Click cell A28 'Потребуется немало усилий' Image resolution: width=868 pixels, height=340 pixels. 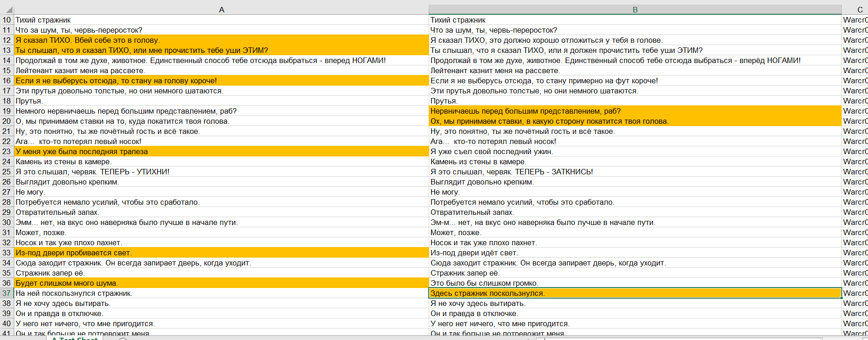pyautogui.click(x=221, y=202)
